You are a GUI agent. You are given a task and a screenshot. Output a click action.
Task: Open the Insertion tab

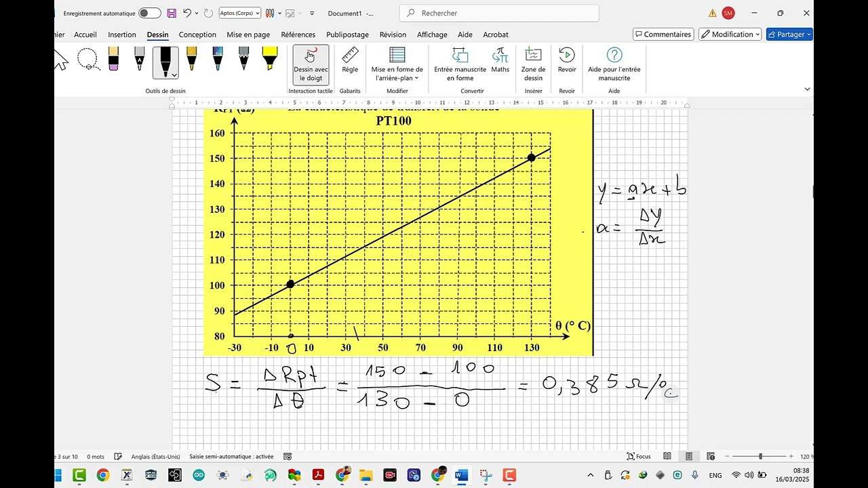122,35
